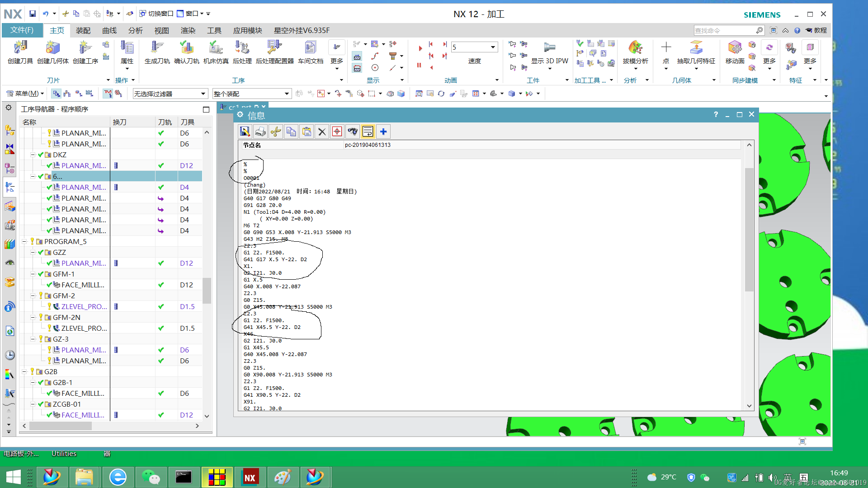
Task: Switch to the 视图 ribbon tab
Action: click(x=162, y=30)
